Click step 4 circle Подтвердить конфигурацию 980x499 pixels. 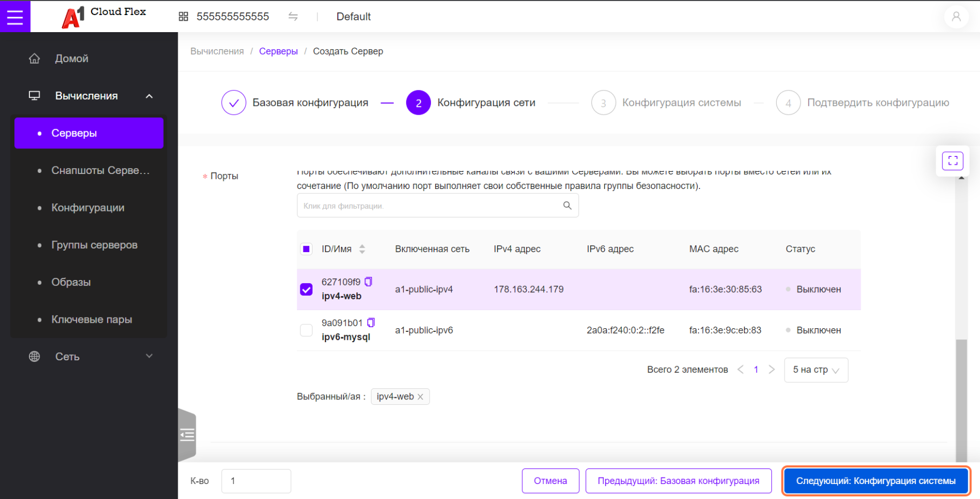pyautogui.click(x=788, y=103)
